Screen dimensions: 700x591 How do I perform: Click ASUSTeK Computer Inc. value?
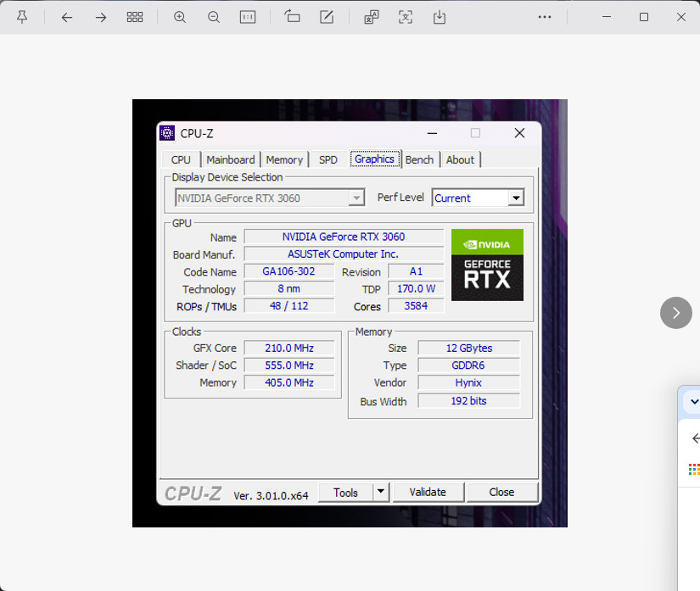(x=344, y=254)
